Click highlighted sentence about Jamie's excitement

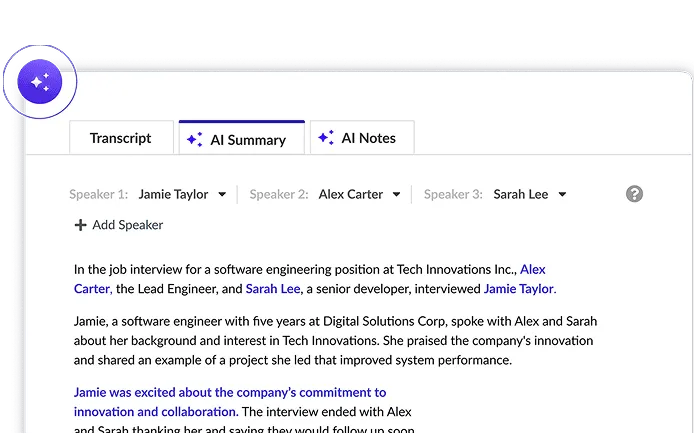coord(230,402)
